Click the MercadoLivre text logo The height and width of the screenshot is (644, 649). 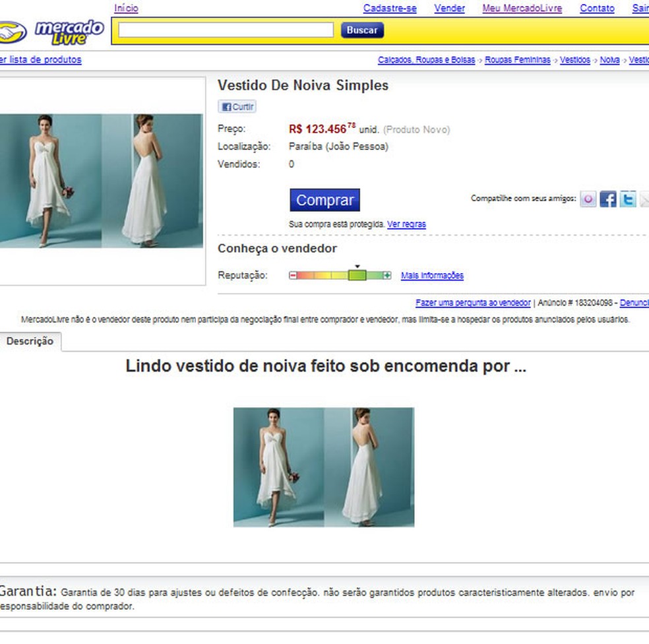(x=69, y=32)
